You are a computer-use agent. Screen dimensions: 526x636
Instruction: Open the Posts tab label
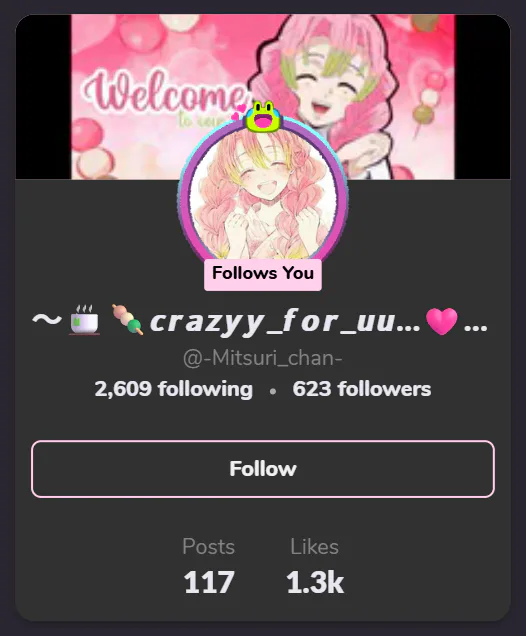coord(208,547)
